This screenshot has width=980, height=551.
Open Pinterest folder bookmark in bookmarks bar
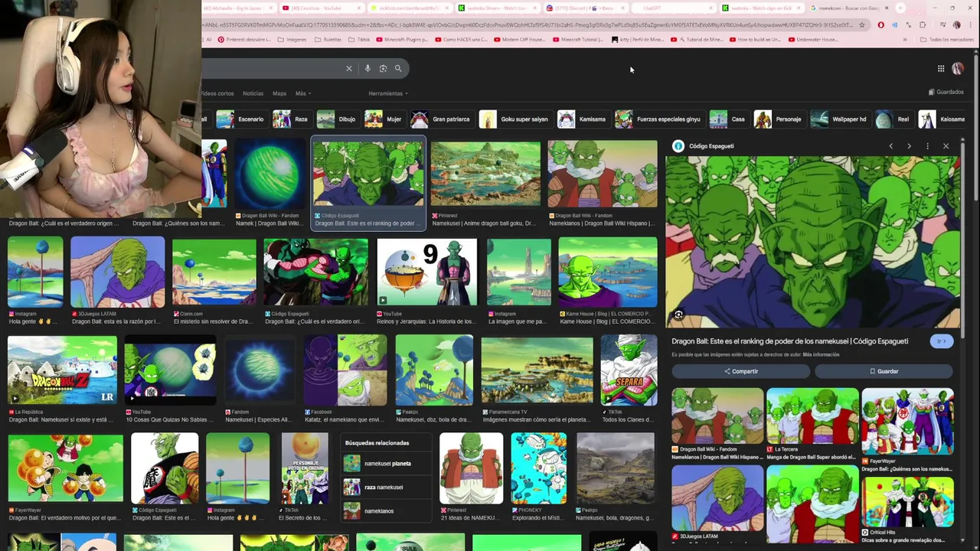coord(243,39)
